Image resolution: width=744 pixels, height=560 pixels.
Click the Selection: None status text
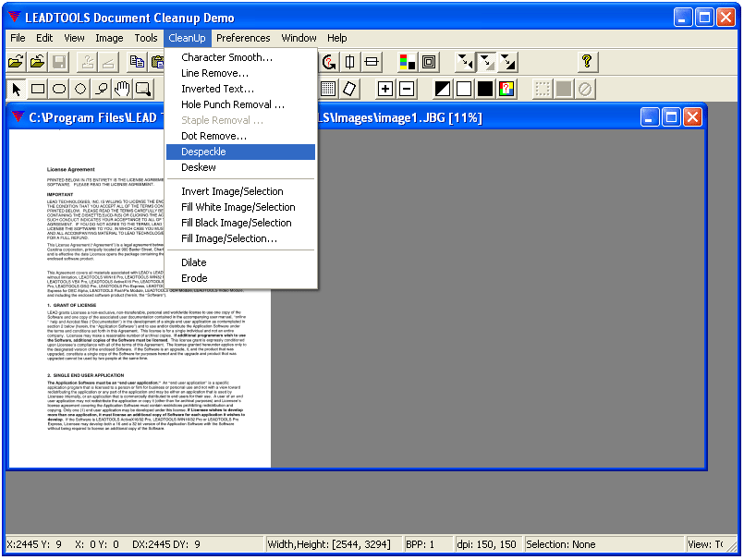(x=561, y=544)
